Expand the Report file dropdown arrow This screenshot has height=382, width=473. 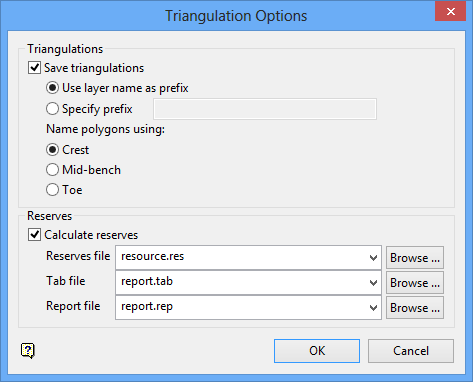[373, 308]
